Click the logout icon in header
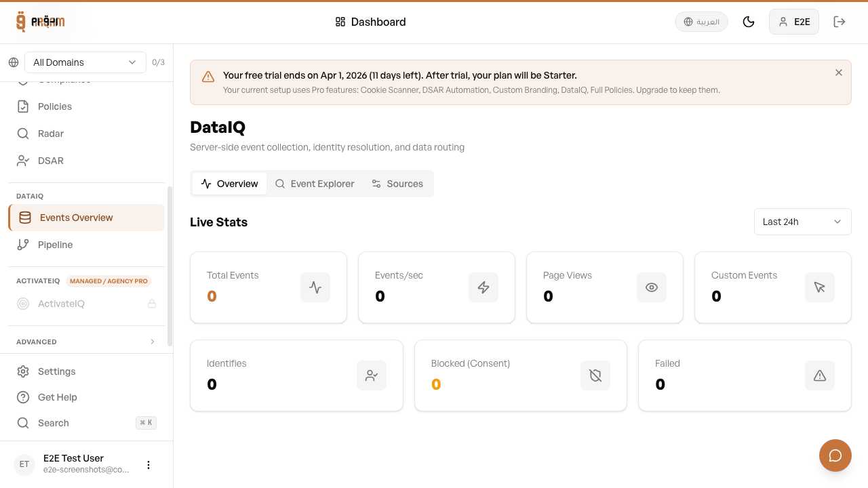Viewport: 868px width, 488px height. click(x=840, y=22)
